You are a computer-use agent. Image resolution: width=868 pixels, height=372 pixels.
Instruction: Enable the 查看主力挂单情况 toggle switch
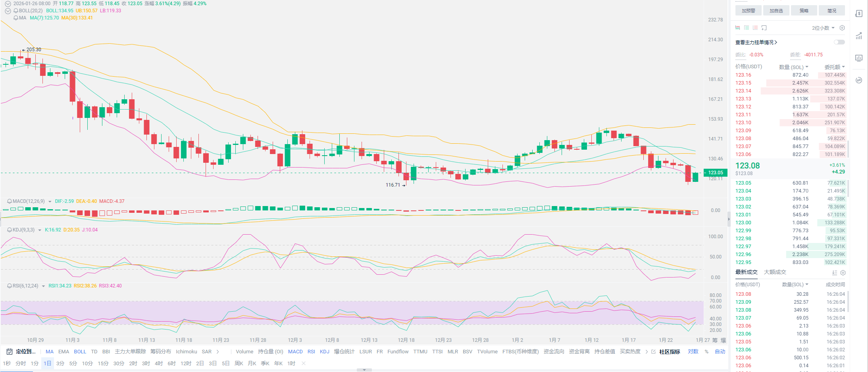pyautogui.click(x=839, y=42)
